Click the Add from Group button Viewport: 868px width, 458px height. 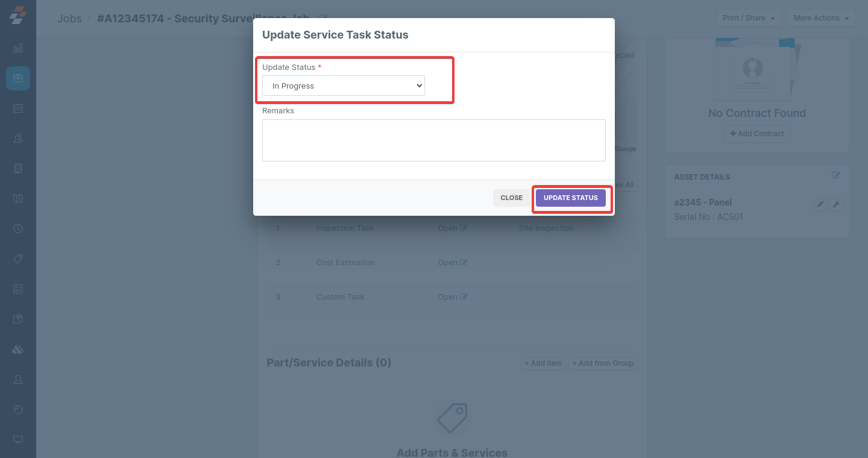(x=602, y=363)
